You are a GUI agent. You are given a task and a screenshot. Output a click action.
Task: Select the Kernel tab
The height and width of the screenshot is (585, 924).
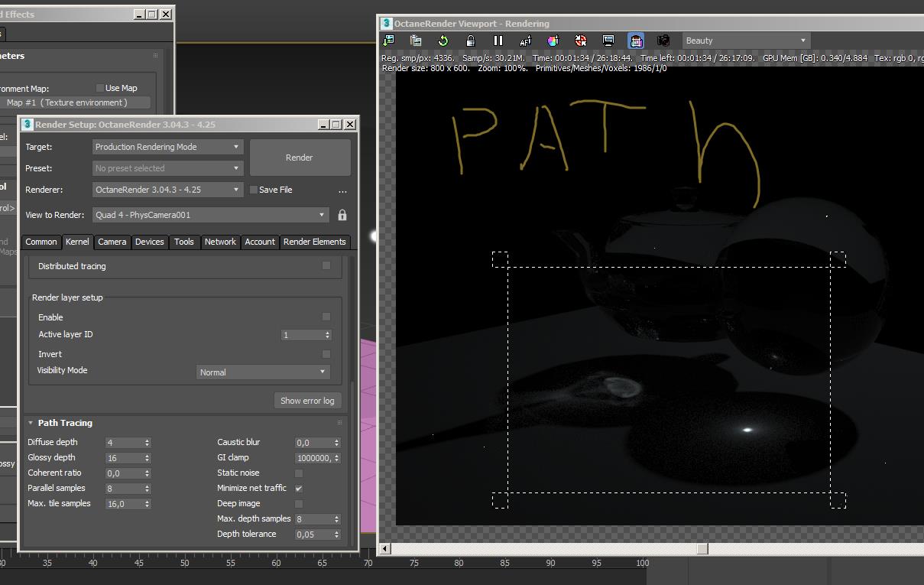[77, 242]
